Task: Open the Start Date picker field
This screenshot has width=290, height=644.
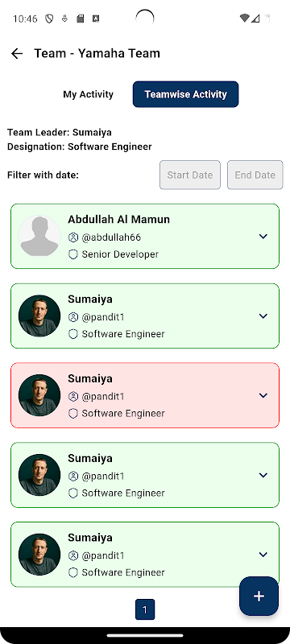Action: click(190, 175)
